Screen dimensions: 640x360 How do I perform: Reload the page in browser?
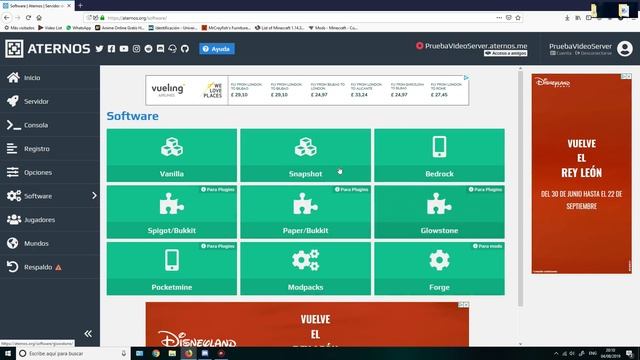point(28,18)
